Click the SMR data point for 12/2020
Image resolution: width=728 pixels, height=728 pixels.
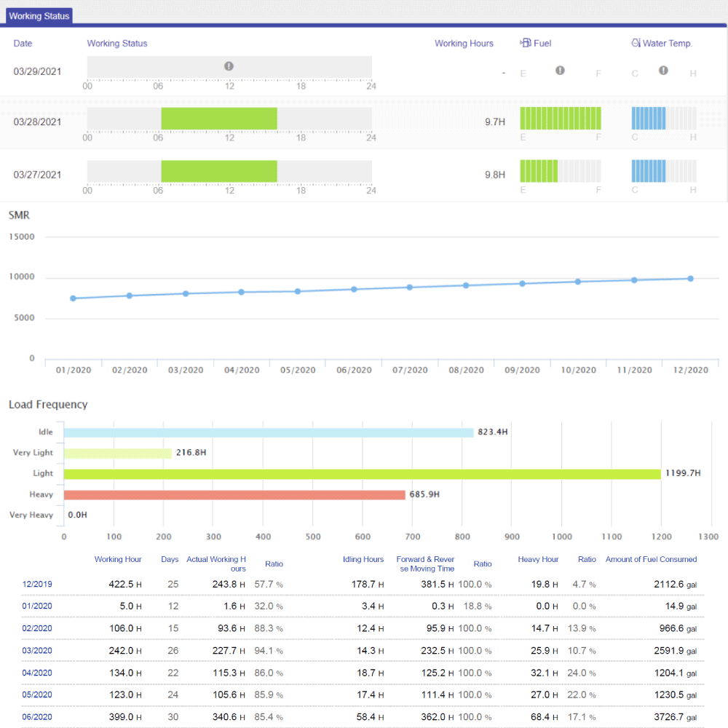(x=690, y=279)
